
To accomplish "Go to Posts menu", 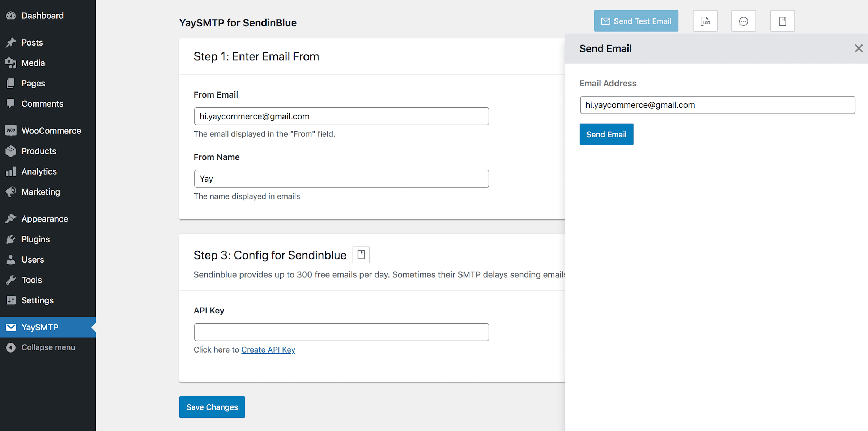I will click(48, 42).
